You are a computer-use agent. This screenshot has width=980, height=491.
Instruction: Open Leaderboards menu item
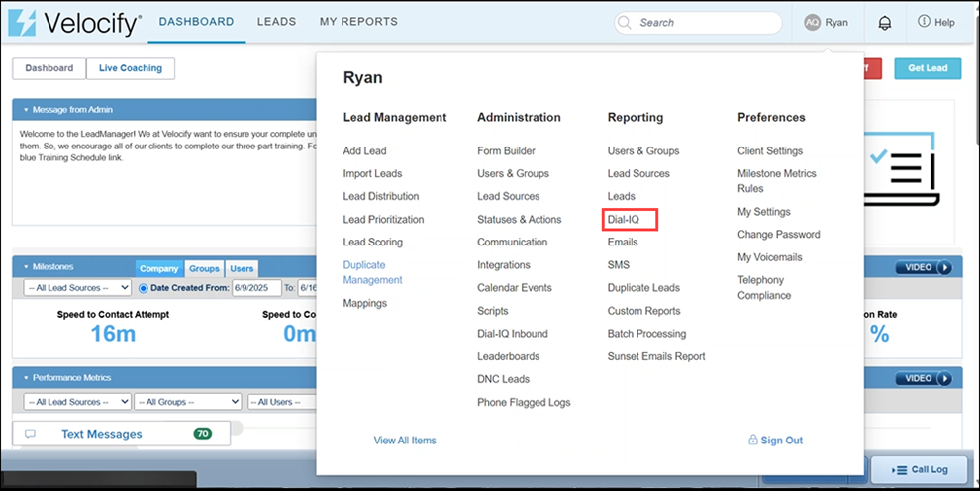point(508,356)
